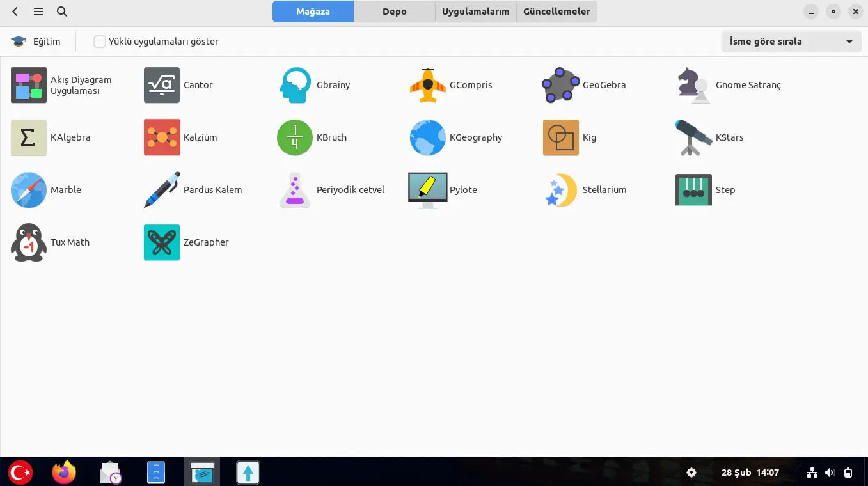The width and height of the screenshot is (868, 486).
Task: Open the Kalzium icon
Action: tap(162, 137)
